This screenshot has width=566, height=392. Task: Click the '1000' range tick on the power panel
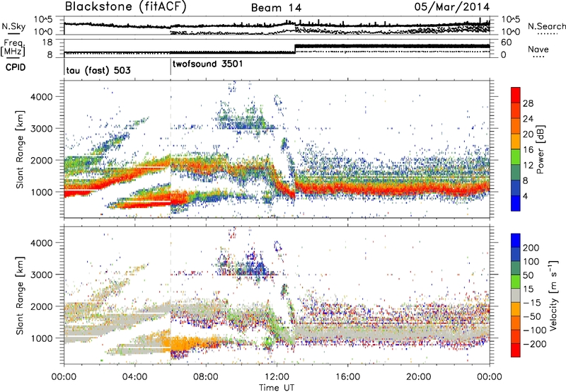tap(41, 192)
